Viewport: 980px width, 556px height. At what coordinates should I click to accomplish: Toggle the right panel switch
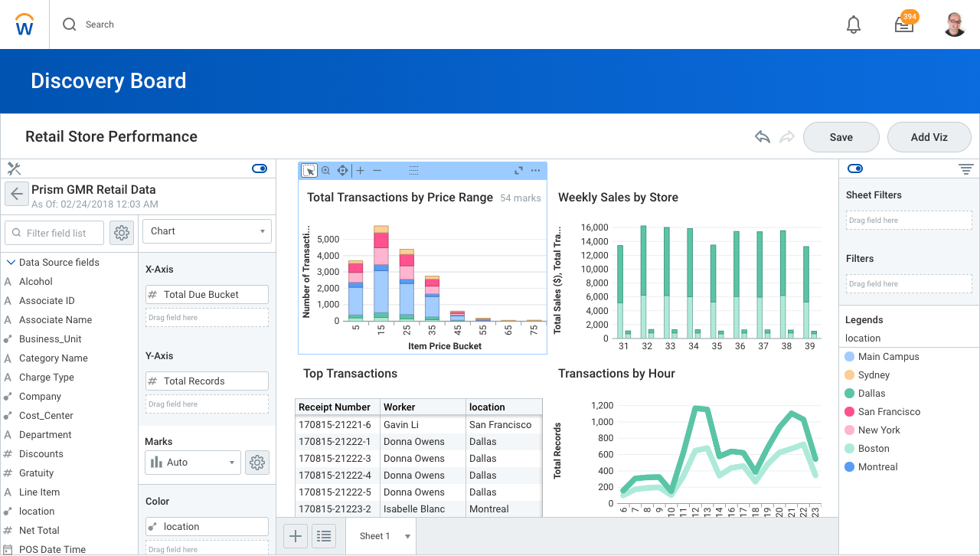(855, 168)
